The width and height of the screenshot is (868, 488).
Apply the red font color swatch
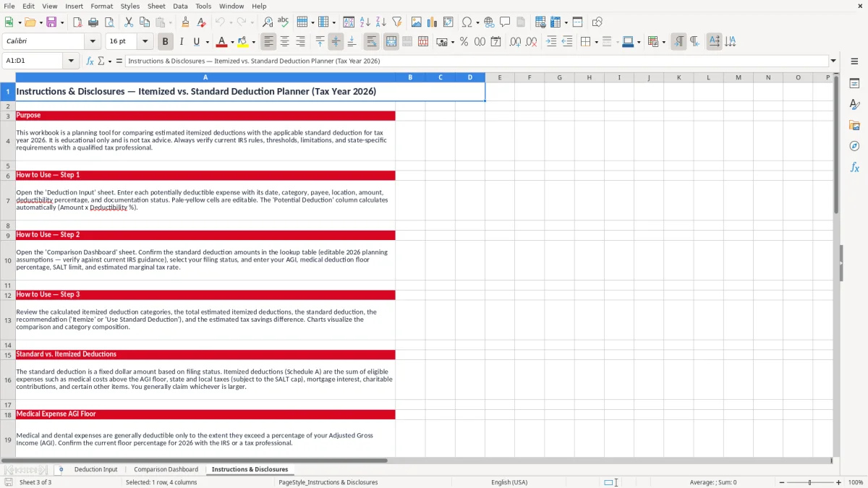pyautogui.click(x=221, y=42)
